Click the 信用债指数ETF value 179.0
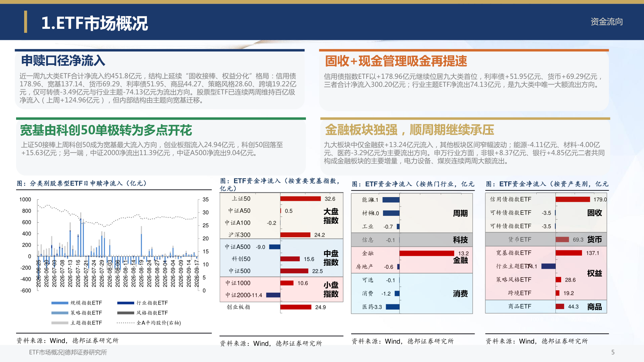Screen dimensions: 644x362 coord(600,199)
